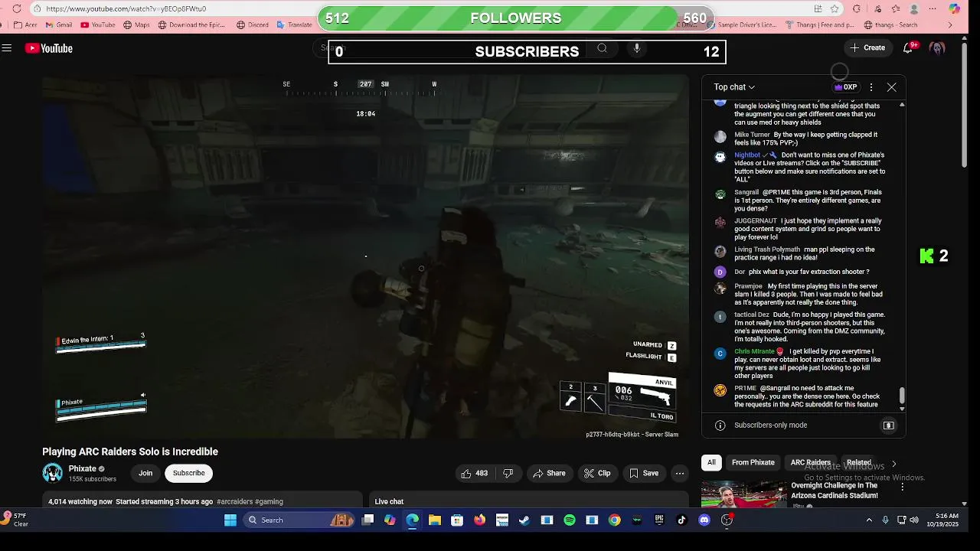Save the video to a playlist

pos(643,473)
